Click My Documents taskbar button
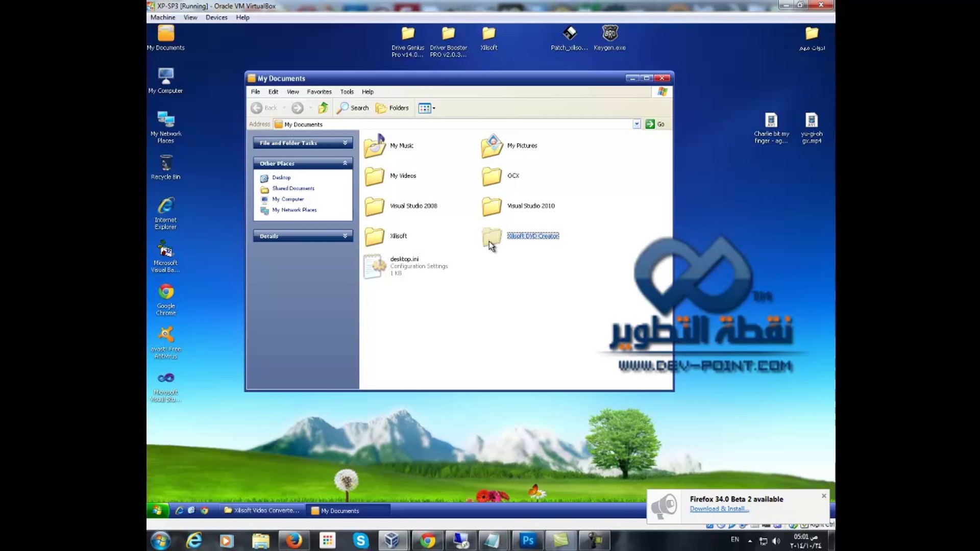Screen dimensions: 980x551 tap(348, 511)
